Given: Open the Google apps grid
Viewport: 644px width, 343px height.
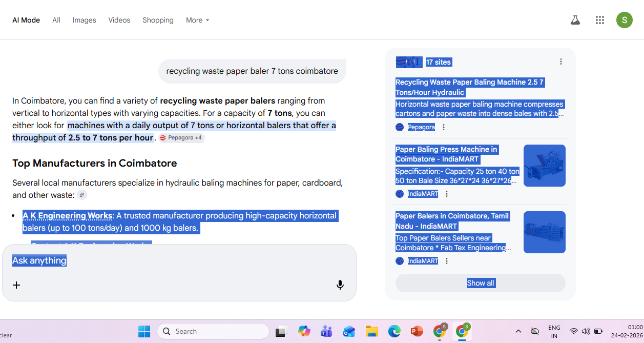Looking at the screenshot, I should click(600, 20).
